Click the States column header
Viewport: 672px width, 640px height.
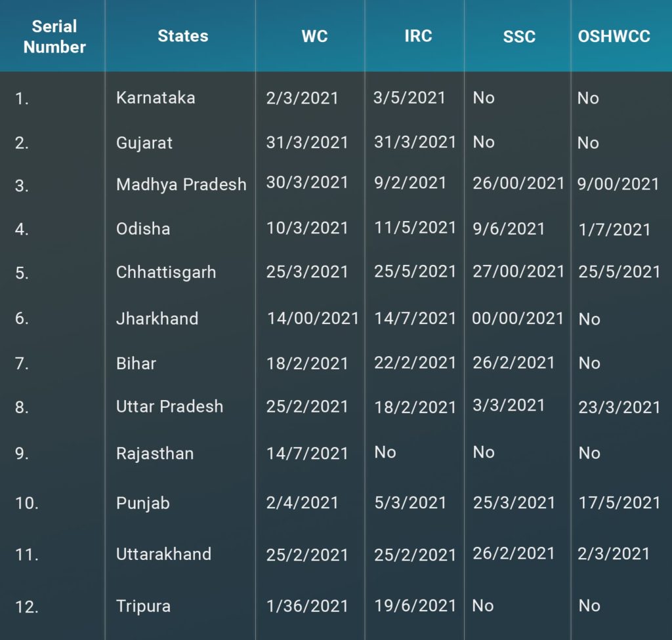pos(183,36)
